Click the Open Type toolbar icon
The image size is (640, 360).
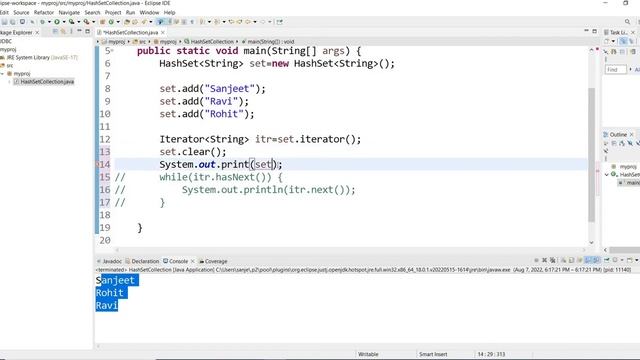click(126, 22)
